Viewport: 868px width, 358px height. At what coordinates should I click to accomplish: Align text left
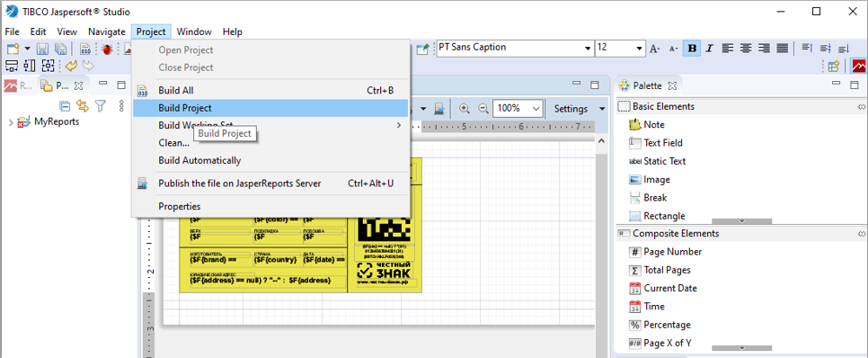tap(728, 49)
